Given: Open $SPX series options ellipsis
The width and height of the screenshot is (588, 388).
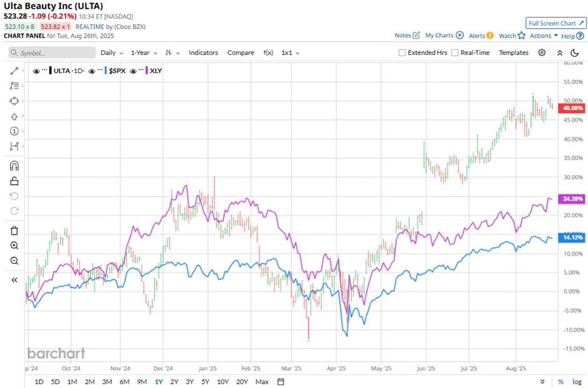Looking at the screenshot, I should tap(100, 70).
